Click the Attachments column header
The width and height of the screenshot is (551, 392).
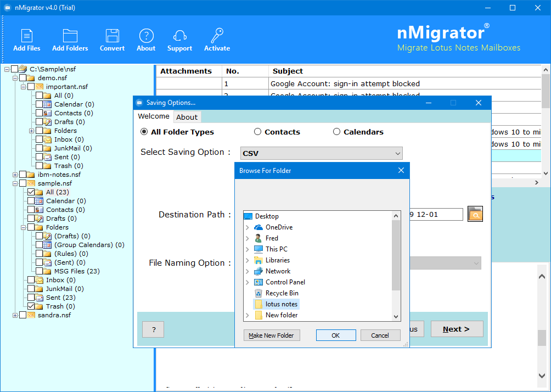[x=189, y=71]
